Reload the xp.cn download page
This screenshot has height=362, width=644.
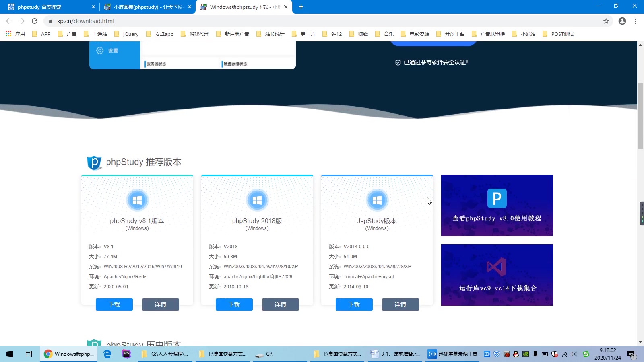[35, 21]
